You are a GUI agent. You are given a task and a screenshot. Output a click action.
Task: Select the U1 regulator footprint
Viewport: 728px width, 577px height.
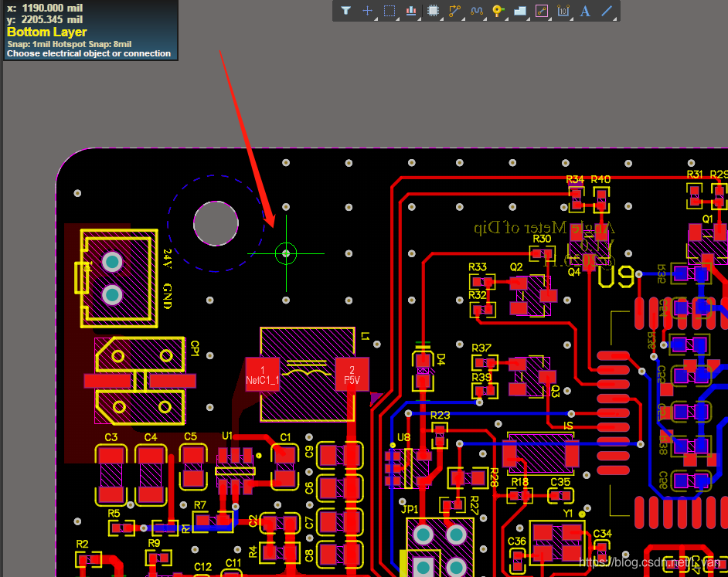pos(236,470)
